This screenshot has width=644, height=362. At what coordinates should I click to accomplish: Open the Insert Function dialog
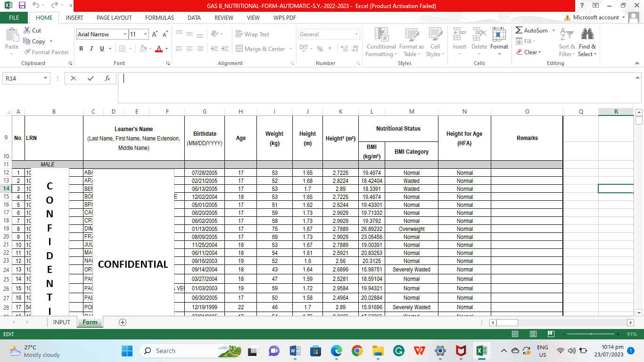107,78
